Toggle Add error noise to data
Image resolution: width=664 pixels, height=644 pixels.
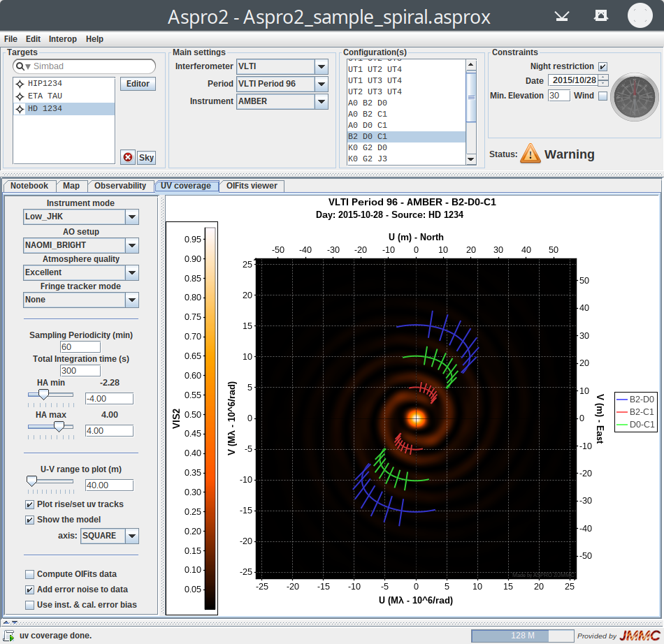coord(29,590)
